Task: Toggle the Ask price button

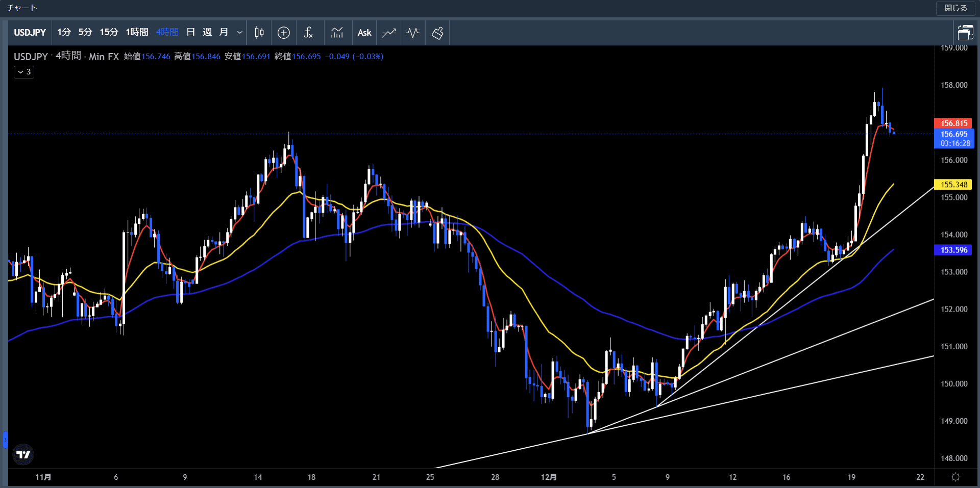Action: [364, 33]
